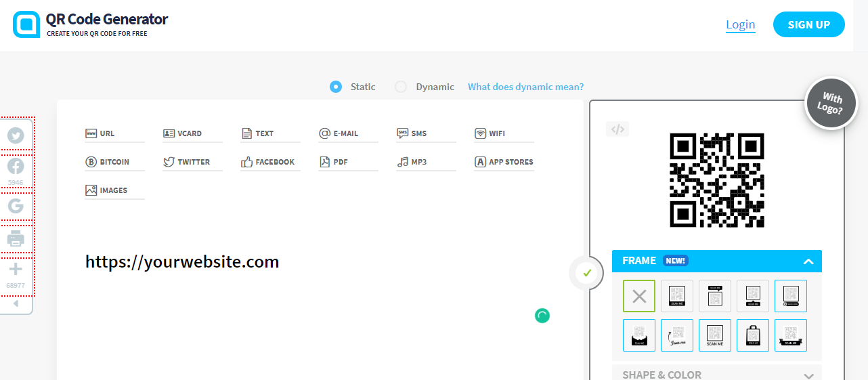Select the Static radio button
868x380 pixels.
pyautogui.click(x=335, y=87)
